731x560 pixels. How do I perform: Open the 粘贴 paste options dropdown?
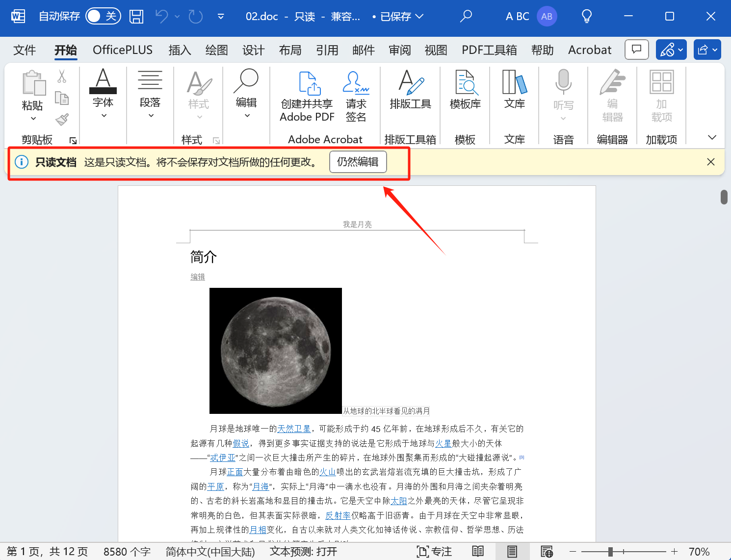[32, 119]
